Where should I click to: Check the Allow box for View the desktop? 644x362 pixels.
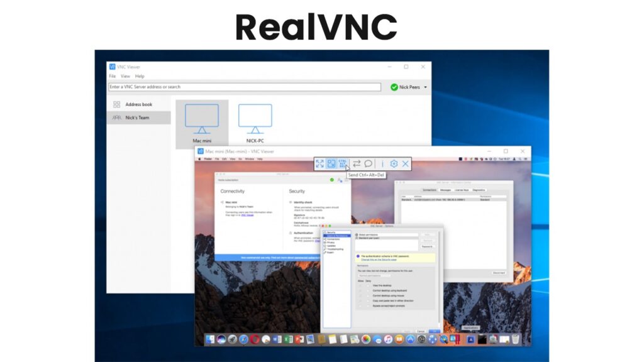click(x=360, y=286)
